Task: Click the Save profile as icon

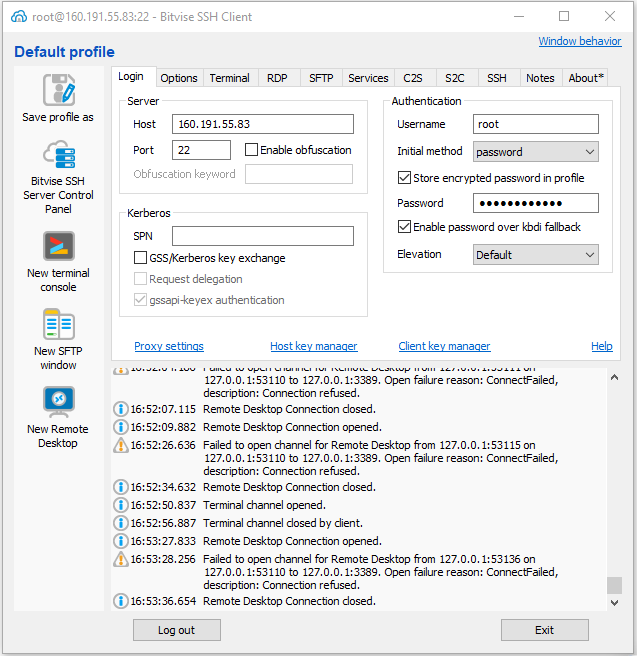Action: (59, 90)
